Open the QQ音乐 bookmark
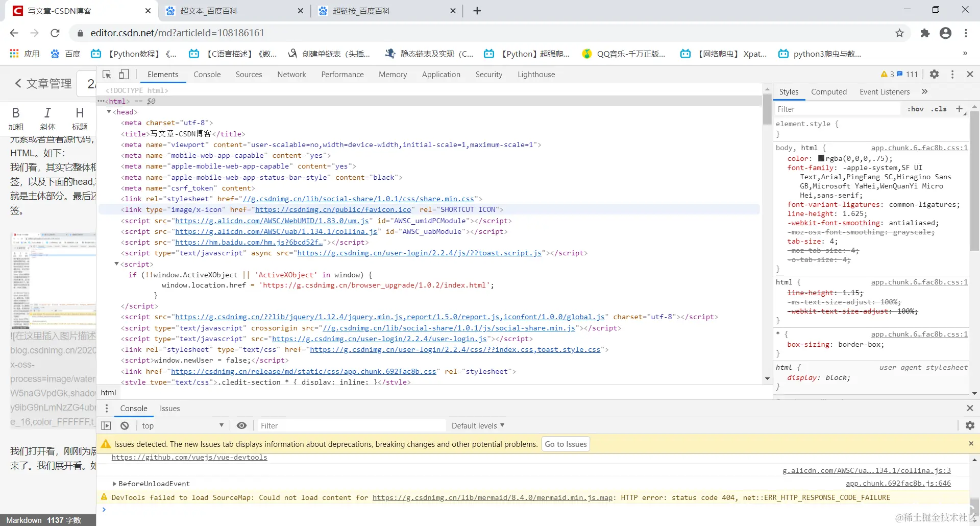The height and width of the screenshot is (526, 980). coord(624,54)
